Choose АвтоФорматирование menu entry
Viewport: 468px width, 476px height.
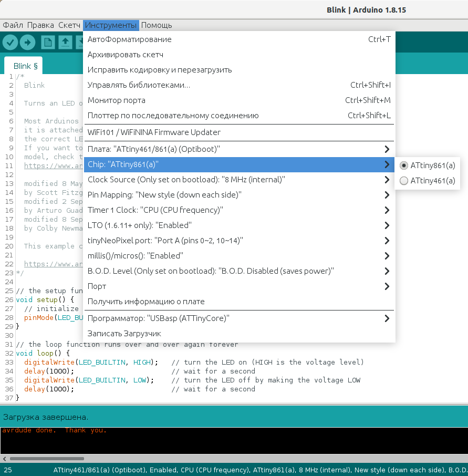click(239, 39)
